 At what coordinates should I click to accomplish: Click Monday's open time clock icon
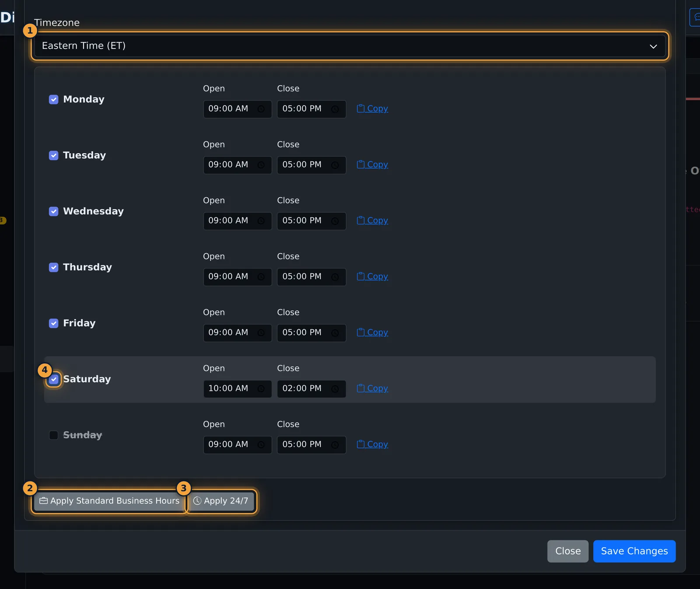pyautogui.click(x=261, y=109)
